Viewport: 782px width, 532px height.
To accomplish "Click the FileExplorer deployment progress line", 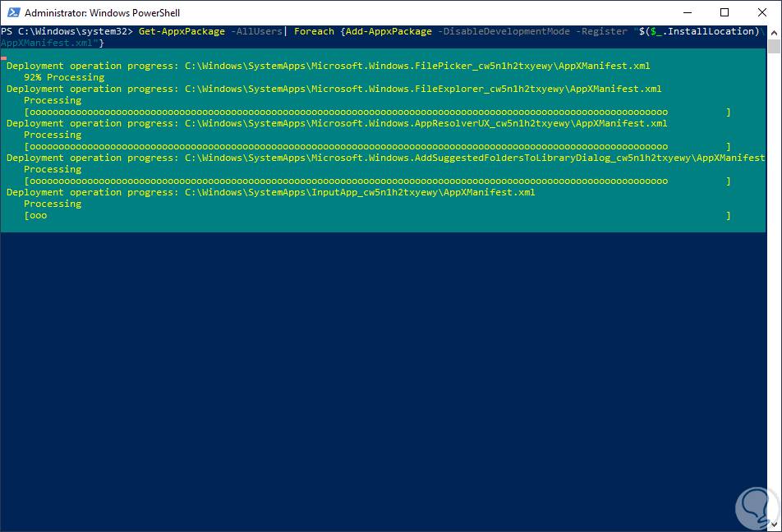I will click(x=334, y=89).
